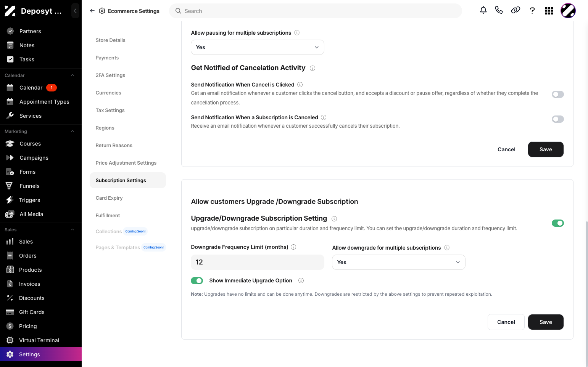Screen dimensions: 588x367
Task: Open the help question mark
Action: click(532, 11)
